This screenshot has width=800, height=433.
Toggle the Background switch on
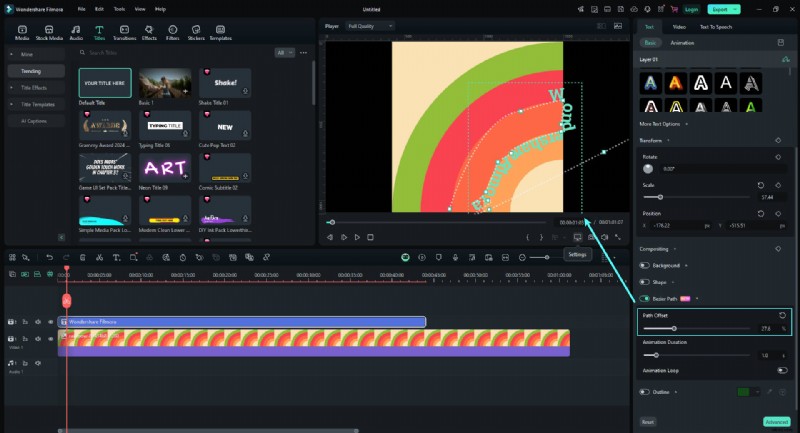645,265
